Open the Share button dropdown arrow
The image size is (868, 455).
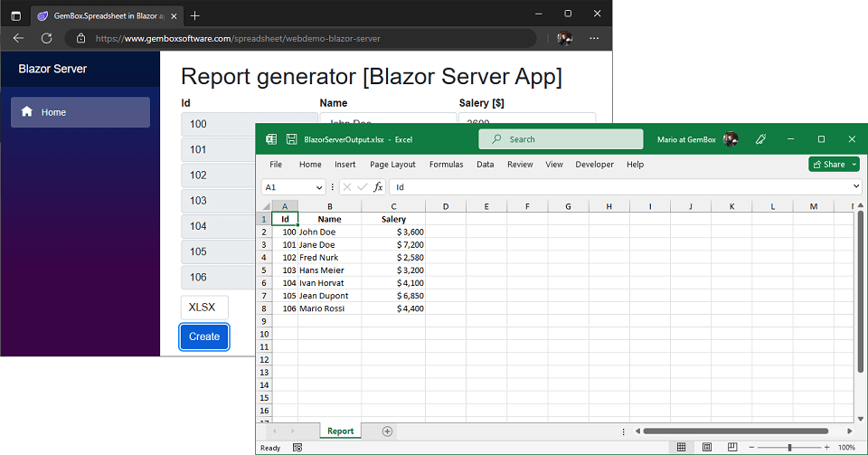point(854,165)
